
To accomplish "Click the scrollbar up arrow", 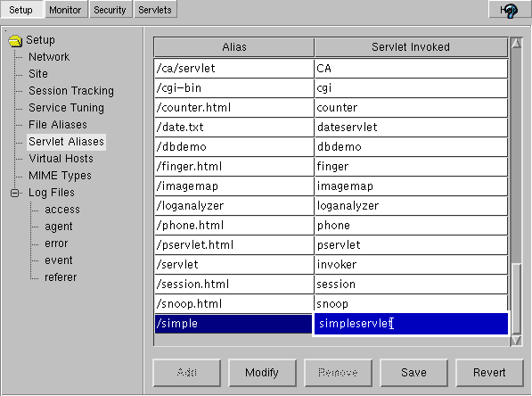I will [516, 43].
